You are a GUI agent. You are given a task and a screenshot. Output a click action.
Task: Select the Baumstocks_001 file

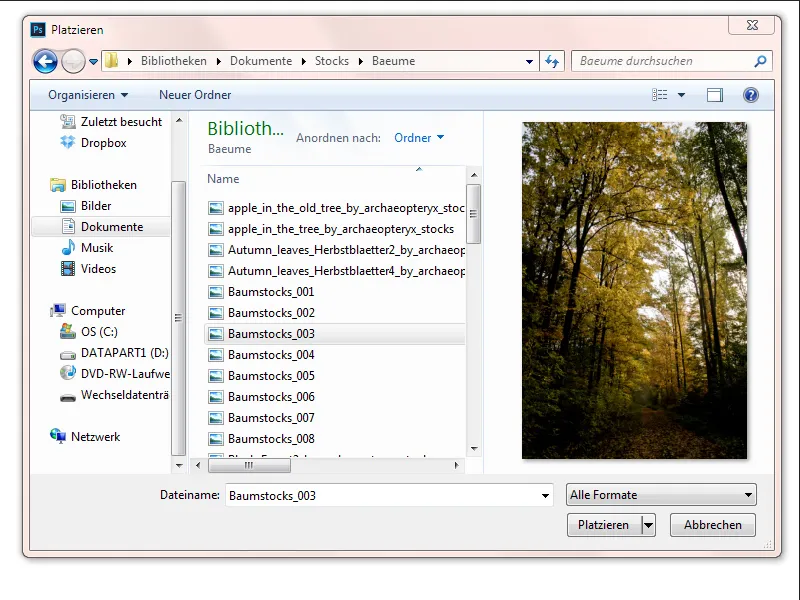click(261, 292)
